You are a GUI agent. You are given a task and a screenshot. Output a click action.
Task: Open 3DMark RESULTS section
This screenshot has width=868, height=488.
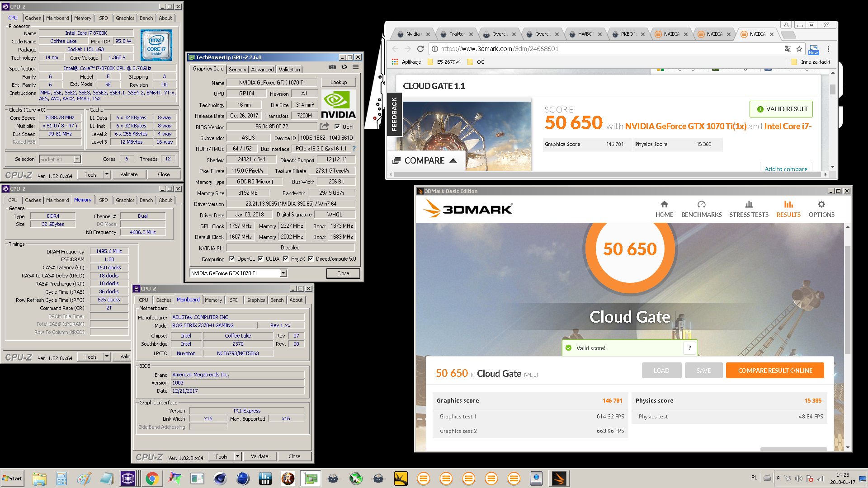pos(788,209)
